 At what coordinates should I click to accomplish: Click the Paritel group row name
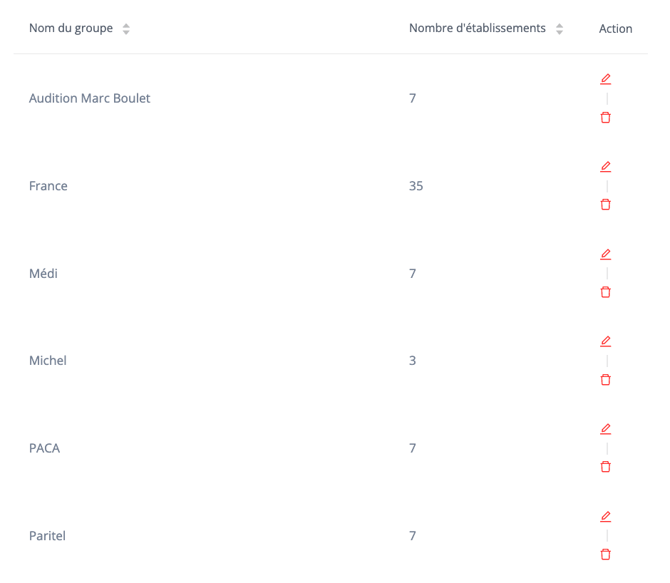[x=47, y=536]
